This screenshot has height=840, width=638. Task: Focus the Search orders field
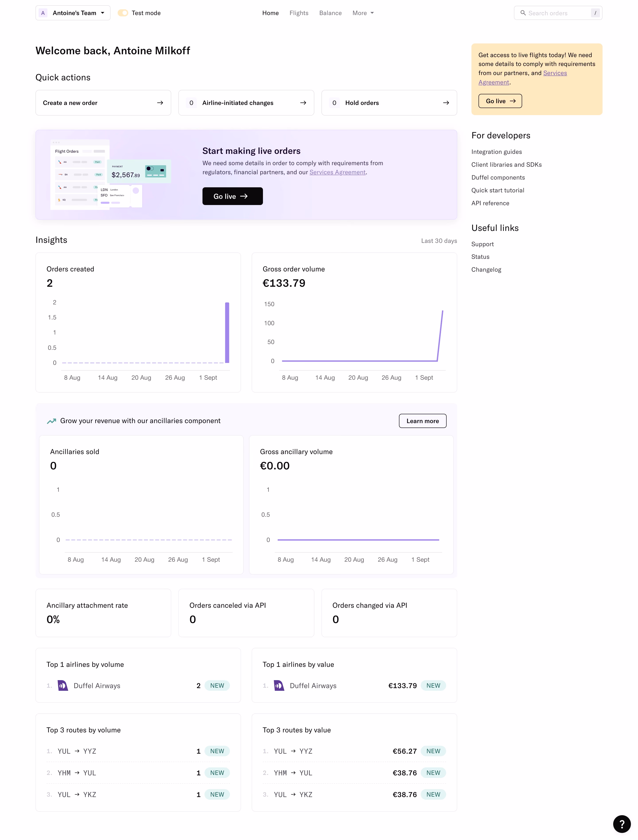tap(558, 13)
